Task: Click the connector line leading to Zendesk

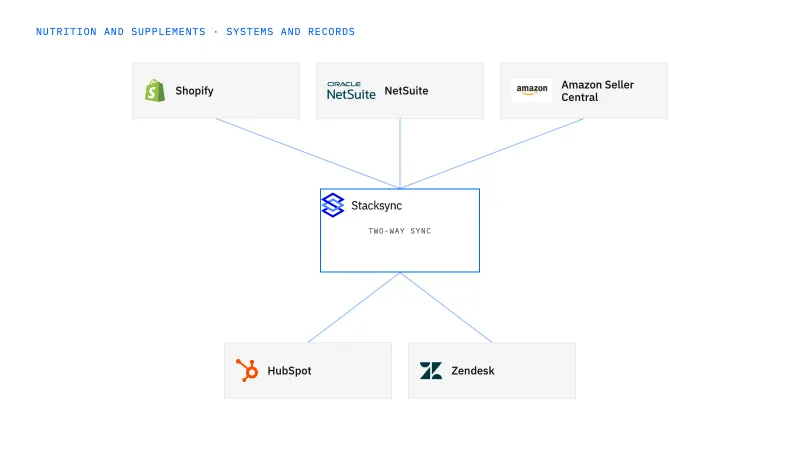Action: click(446, 307)
